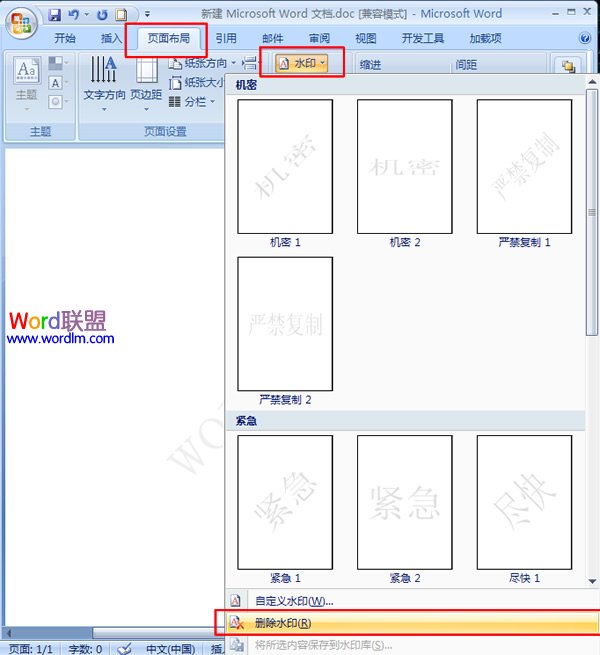Redo using the repeat arrow icon
This screenshot has width=600, height=655.
[x=102, y=15]
